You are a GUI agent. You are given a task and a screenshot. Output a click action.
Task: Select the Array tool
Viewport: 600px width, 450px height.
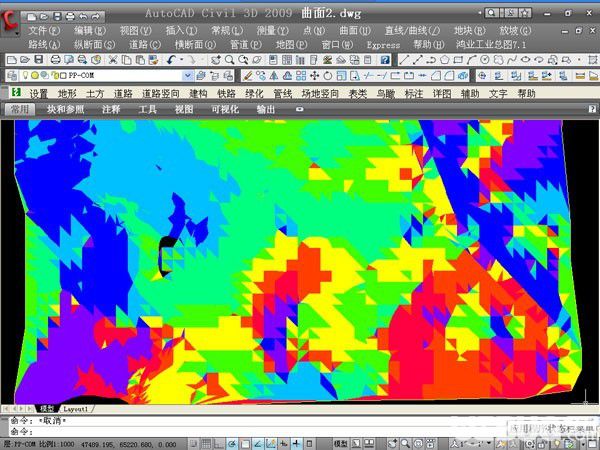301,75
